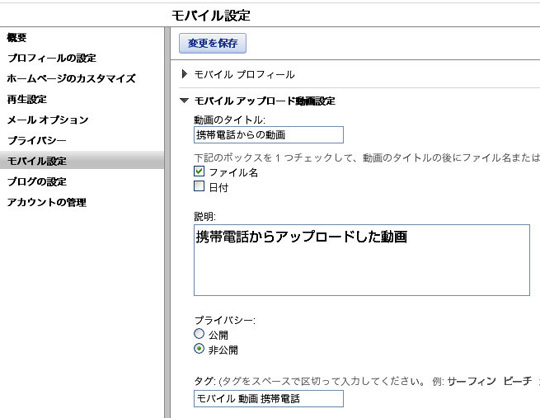540x418 pixels.
Task: Go to プロフィールの設定 page
Action: point(52,58)
